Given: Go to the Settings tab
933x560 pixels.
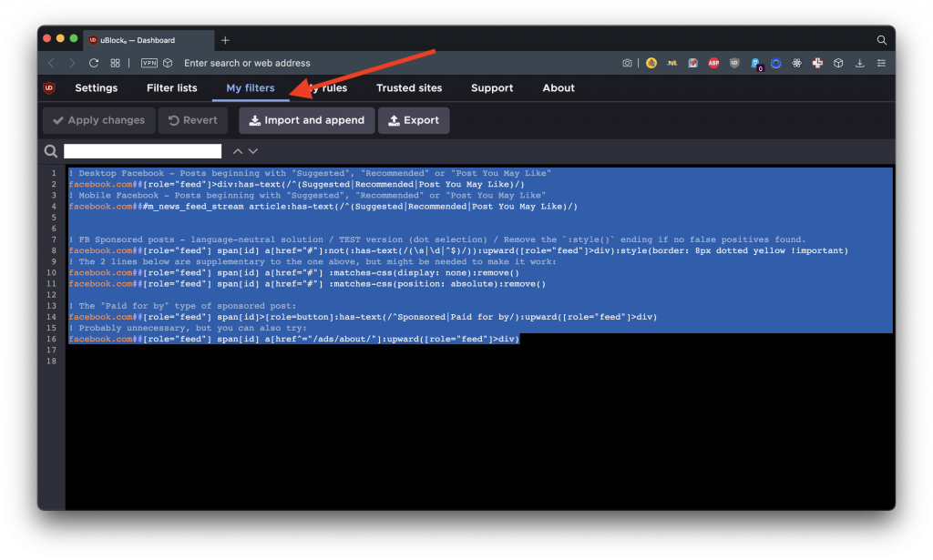Looking at the screenshot, I should click(x=96, y=88).
